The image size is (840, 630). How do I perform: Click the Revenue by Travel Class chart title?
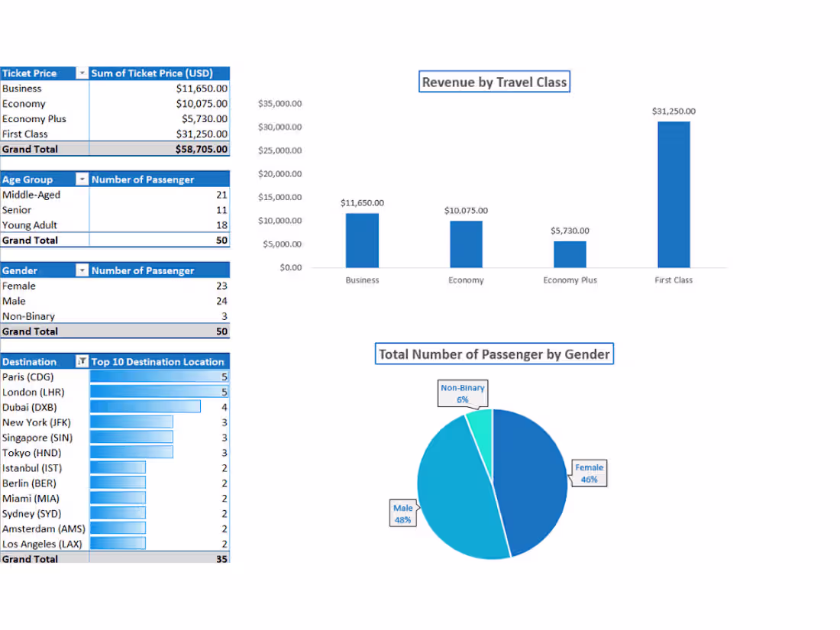pos(494,81)
